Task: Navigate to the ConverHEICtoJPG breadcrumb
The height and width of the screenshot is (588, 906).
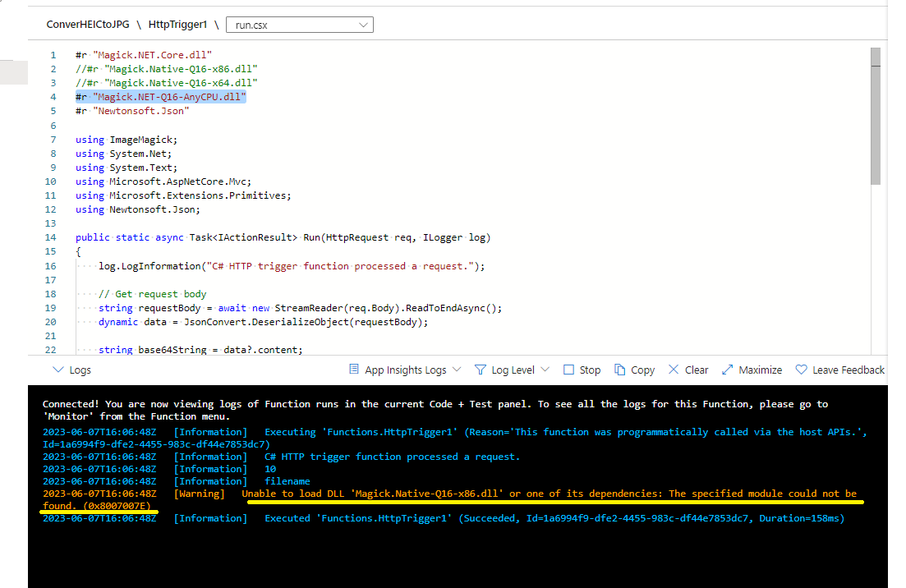Action: click(87, 25)
